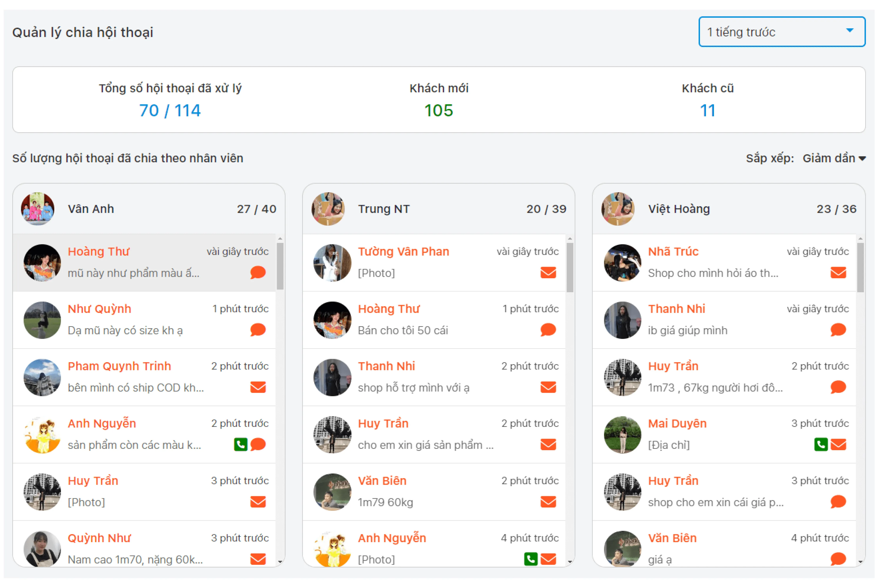Click Vân Anh's staff avatar in the column header
Image resolution: width=878 pixels, height=588 pixels.
click(37, 209)
